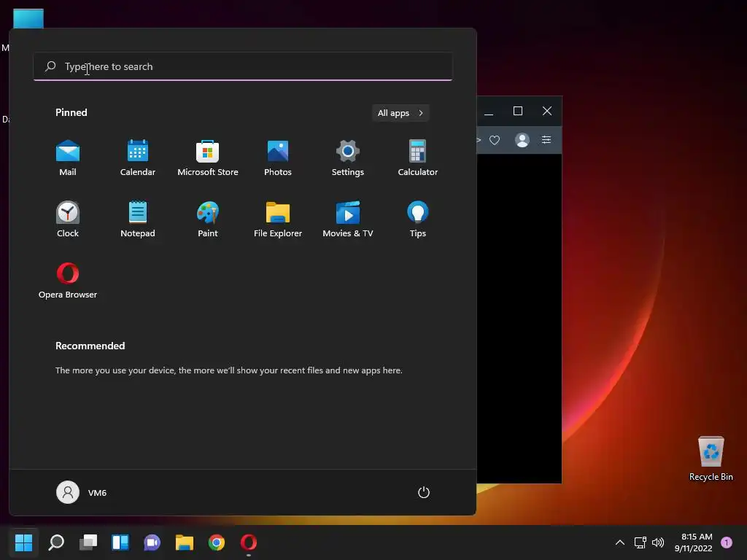Open the power options button
Image resolution: width=747 pixels, height=560 pixels.
[x=424, y=492]
